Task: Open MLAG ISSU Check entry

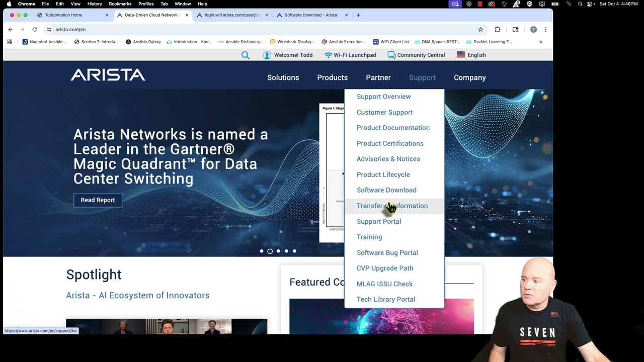Action: (384, 284)
